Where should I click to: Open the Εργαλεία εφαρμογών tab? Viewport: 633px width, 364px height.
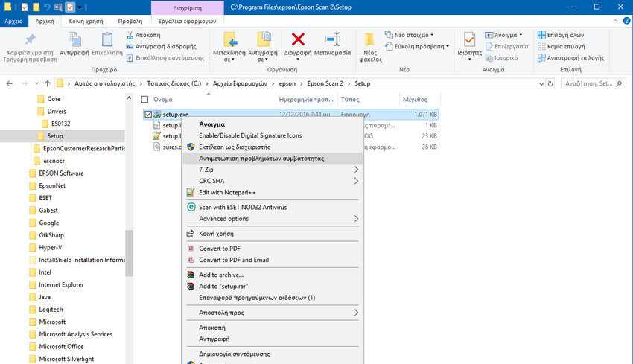[x=187, y=21]
